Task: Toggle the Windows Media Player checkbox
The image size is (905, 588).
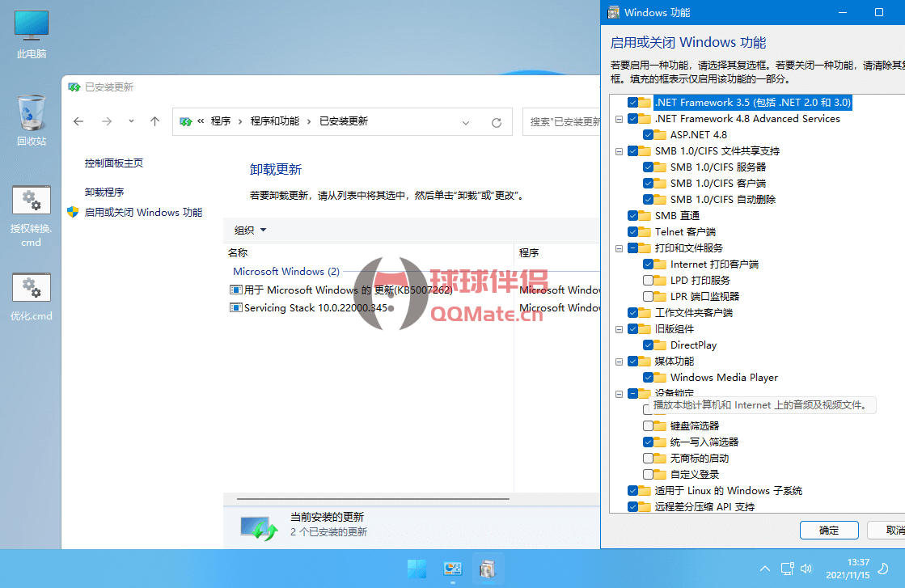Action: (x=649, y=378)
